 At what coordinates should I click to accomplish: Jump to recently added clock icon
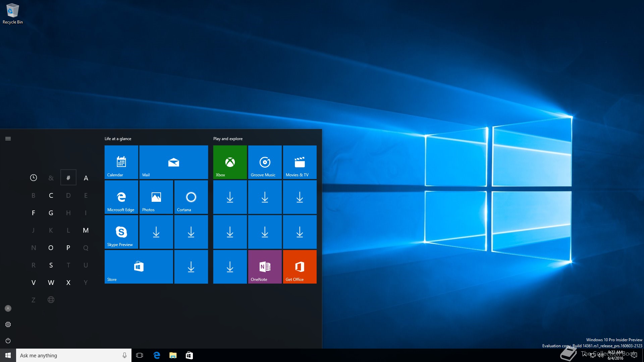tap(34, 178)
